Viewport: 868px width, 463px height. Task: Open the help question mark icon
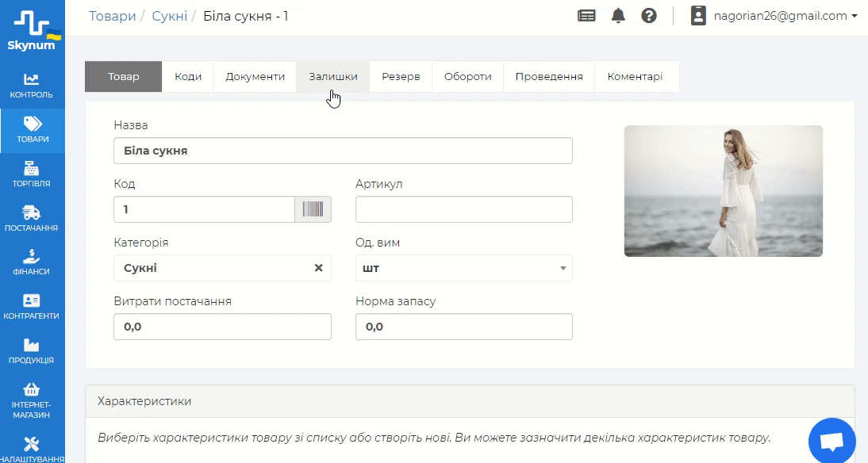pyautogui.click(x=649, y=16)
